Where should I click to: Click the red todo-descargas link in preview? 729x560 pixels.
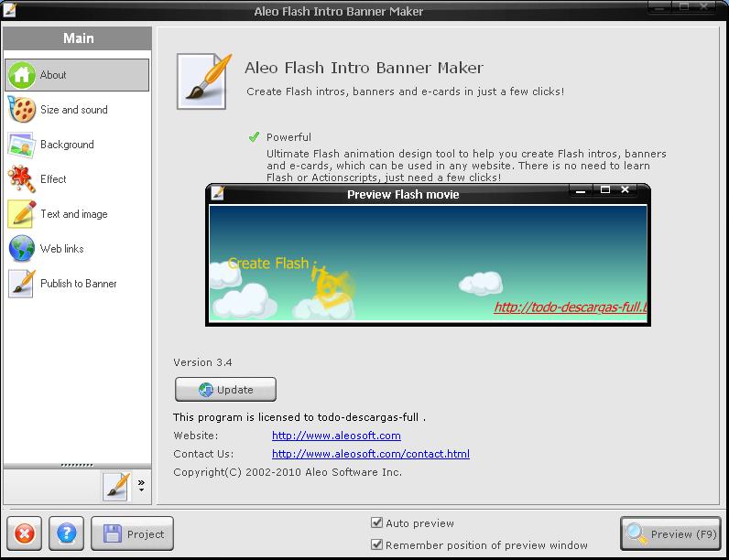(570, 307)
